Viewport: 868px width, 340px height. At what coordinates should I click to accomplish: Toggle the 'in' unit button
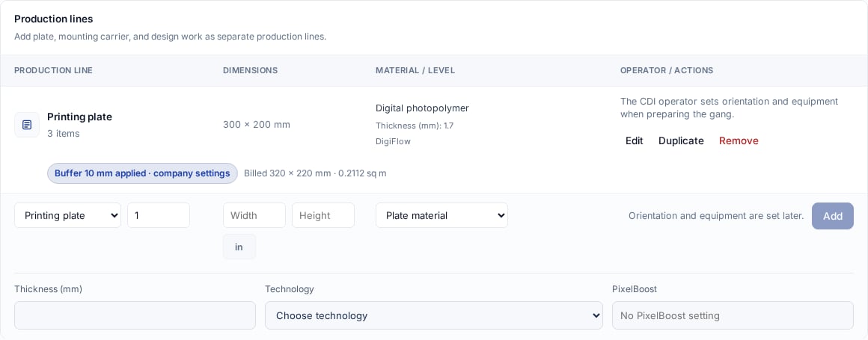coord(239,247)
